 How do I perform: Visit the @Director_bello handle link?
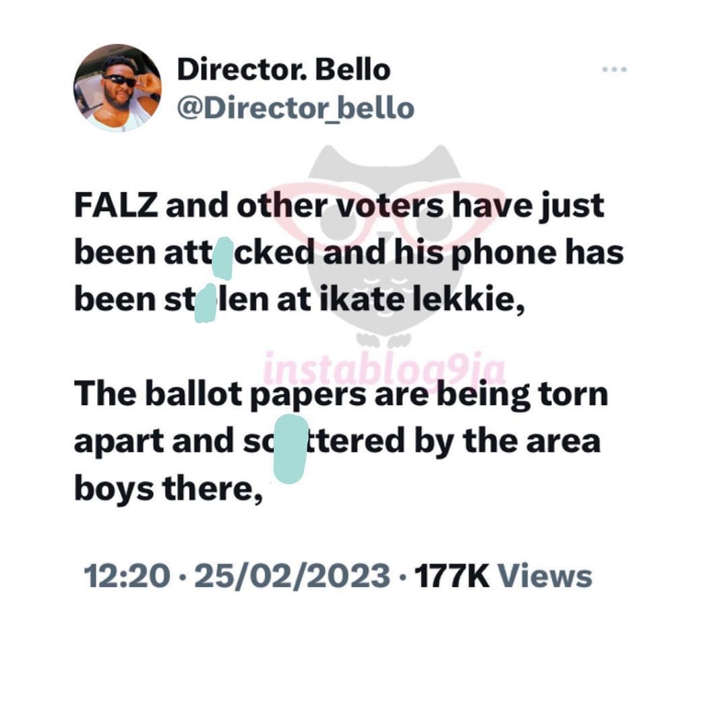click(295, 108)
